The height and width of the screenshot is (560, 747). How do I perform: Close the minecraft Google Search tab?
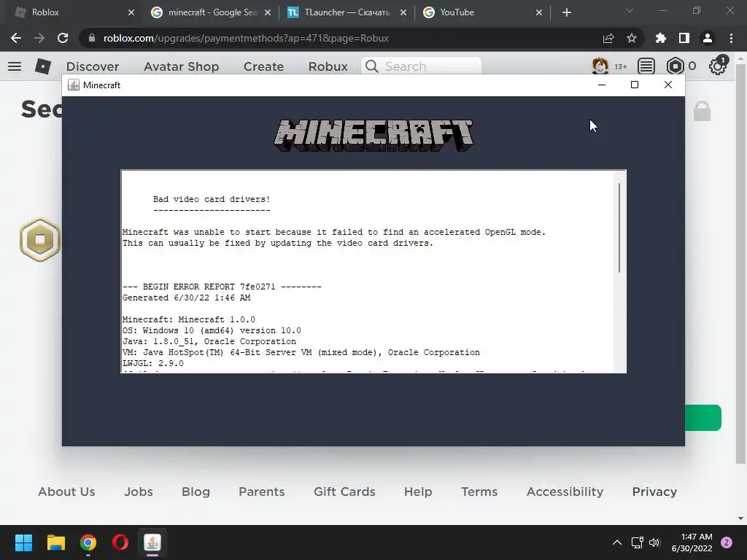pos(268,12)
